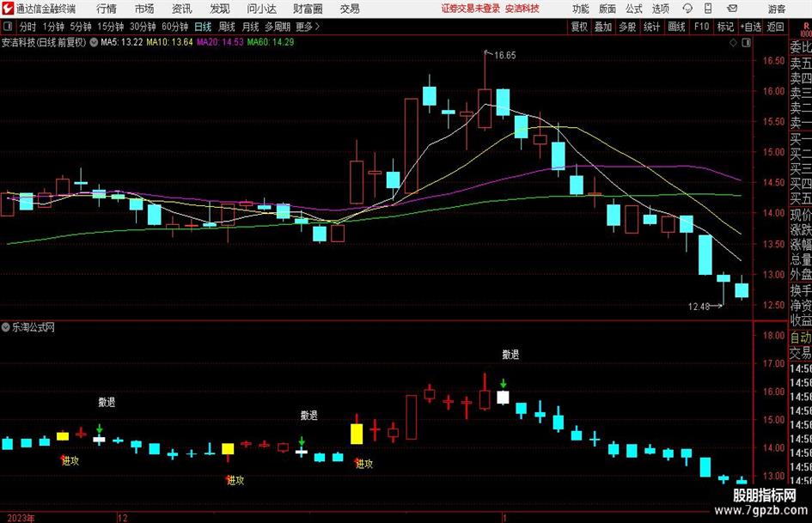Open the 选项 menu
The height and width of the screenshot is (523, 812).
tap(660, 9)
